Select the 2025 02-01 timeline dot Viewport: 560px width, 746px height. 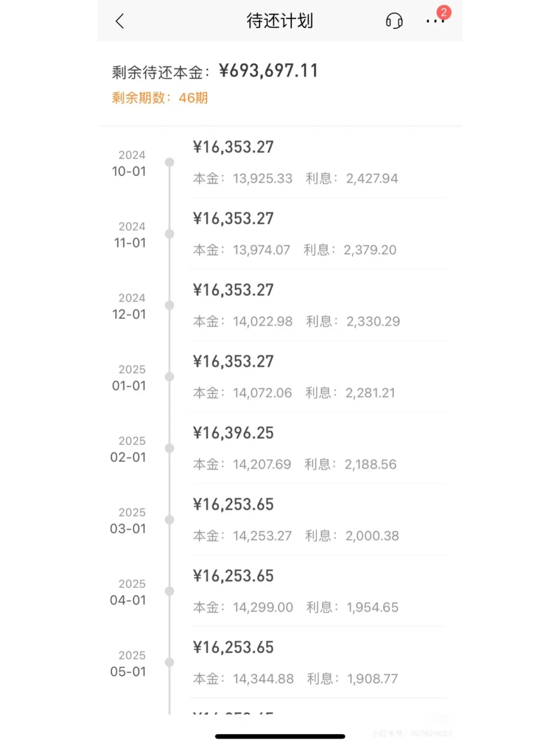click(170, 448)
